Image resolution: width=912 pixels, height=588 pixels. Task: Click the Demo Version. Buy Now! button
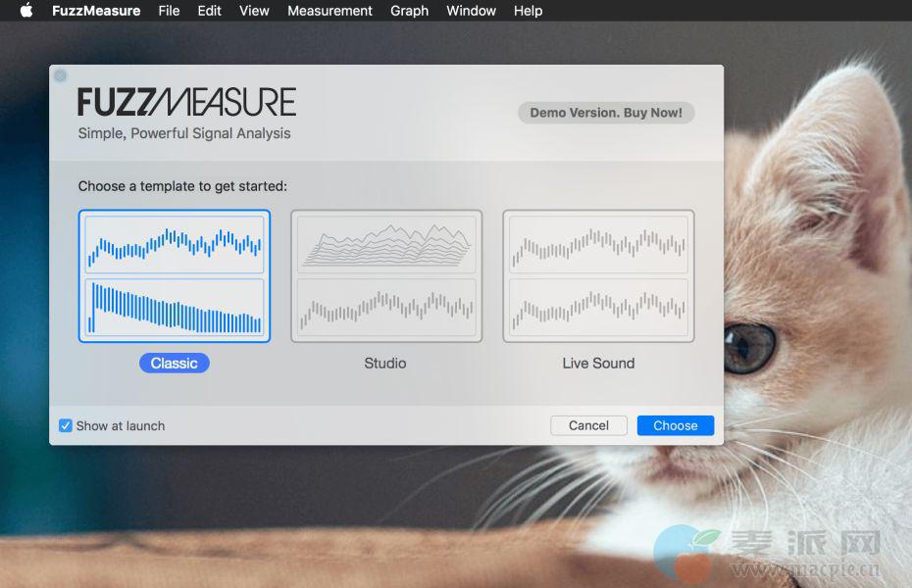[x=606, y=113]
